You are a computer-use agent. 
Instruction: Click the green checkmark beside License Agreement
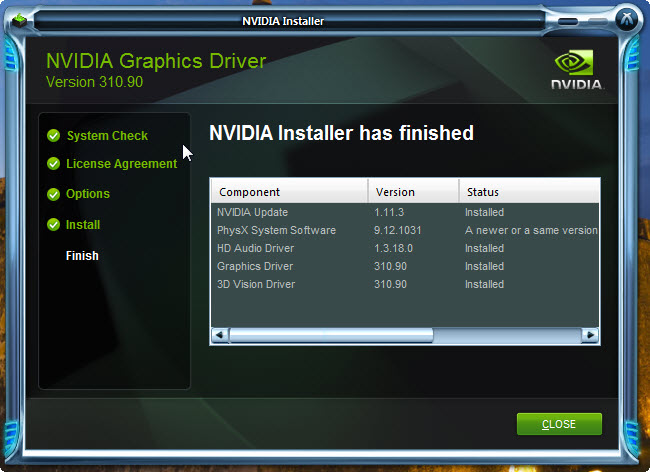click(53, 164)
